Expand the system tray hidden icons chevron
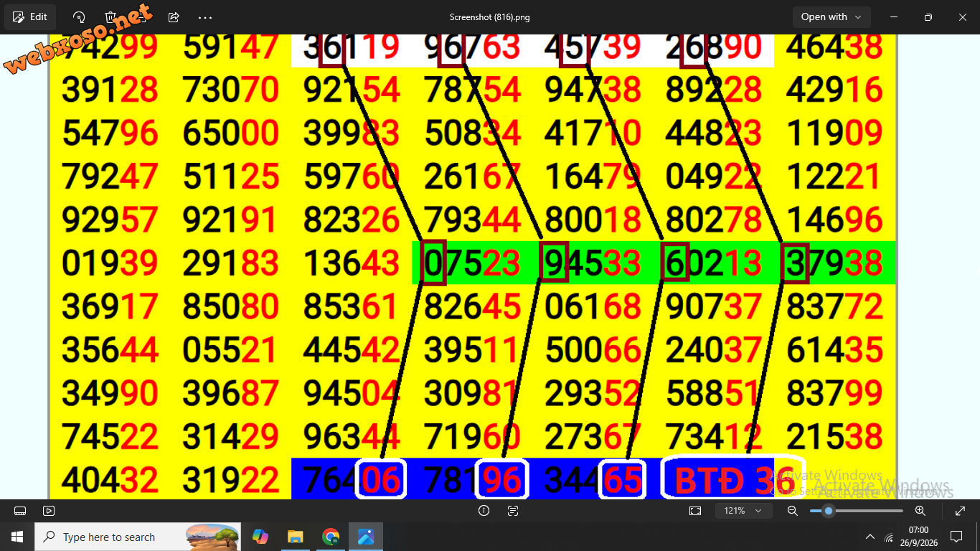This screenshot has height=551, width=980. pyautogui.click(x=870, y=537)
